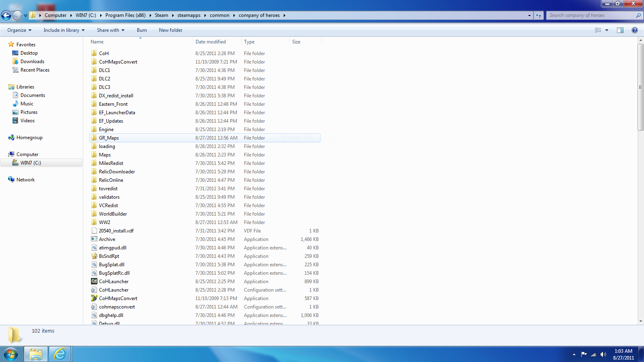Select the GR_Maps folder icon
This screenshot has width=644, height=362.
pyautogui.click(x=94, y=138)
